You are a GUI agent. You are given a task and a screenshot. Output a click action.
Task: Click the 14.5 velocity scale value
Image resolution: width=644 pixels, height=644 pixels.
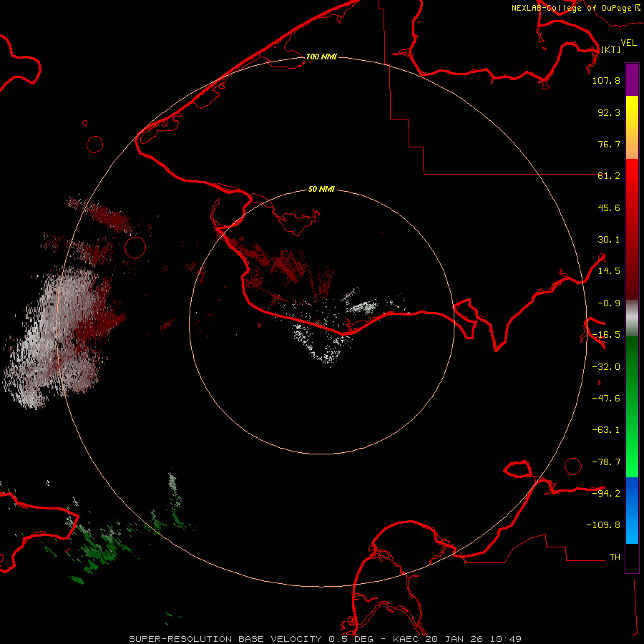coord(609,271)
